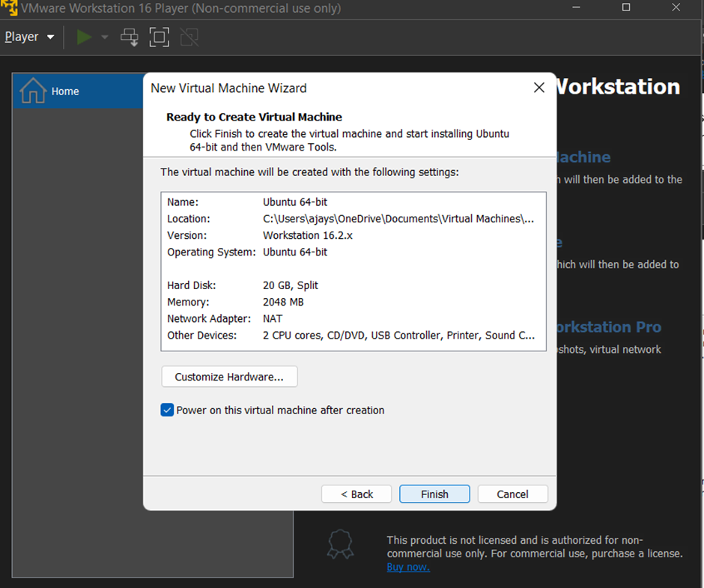The image size is (704, 588).
Task: Click the Workstation 16.2.x version value
Action: click(308, 235)
